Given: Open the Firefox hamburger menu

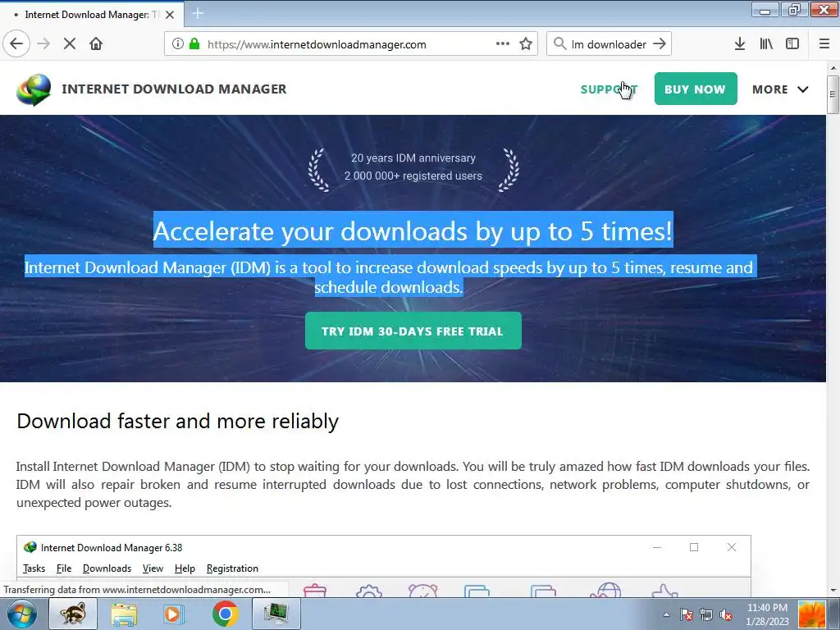Looking at the screenshot, I should point(824,44).
